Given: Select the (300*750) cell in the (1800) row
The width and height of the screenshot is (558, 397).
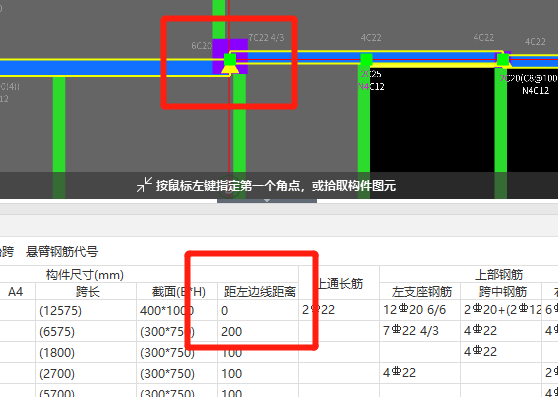Looking at the screenshot, I should 177,353.
